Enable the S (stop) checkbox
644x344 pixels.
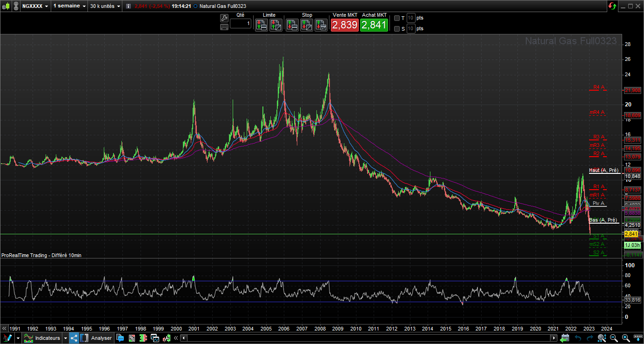click(x=397, y=29)
